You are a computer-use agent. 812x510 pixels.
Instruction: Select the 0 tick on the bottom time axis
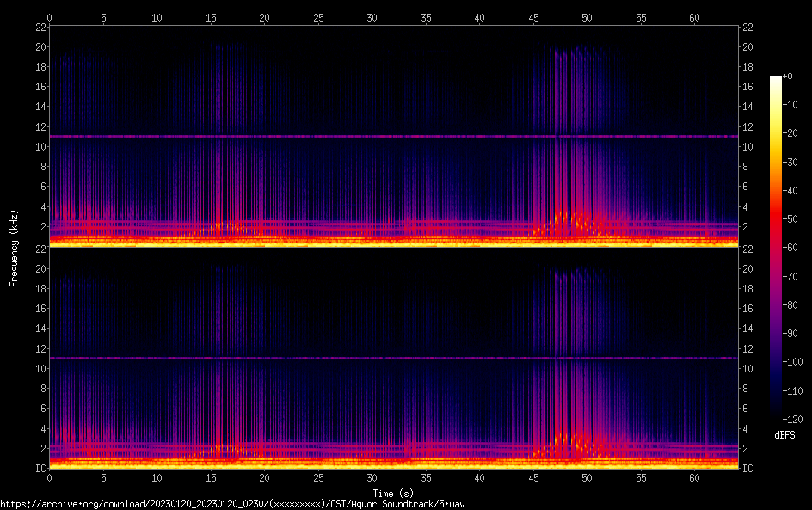pyautogui.click(x=50, y=478)
